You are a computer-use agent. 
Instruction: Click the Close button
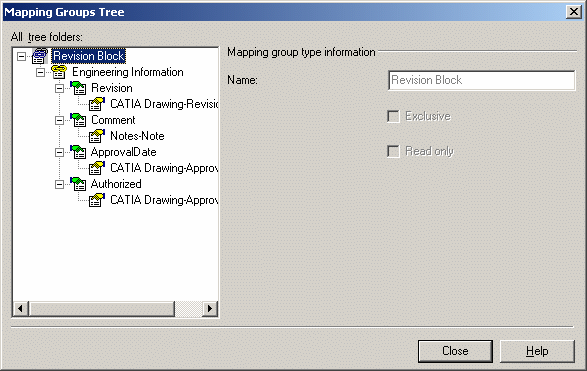[455, 351]
